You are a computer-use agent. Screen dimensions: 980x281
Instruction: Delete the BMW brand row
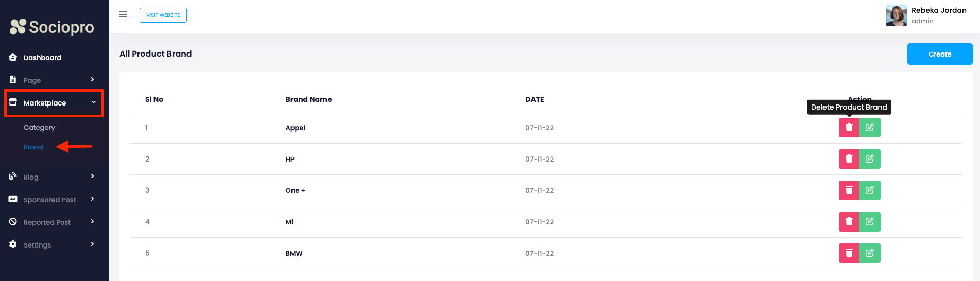pos(849,253)
